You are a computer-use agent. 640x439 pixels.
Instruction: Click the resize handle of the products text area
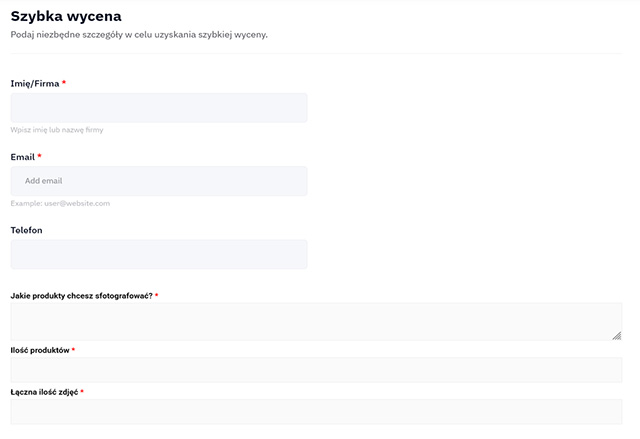click(617, 336)
